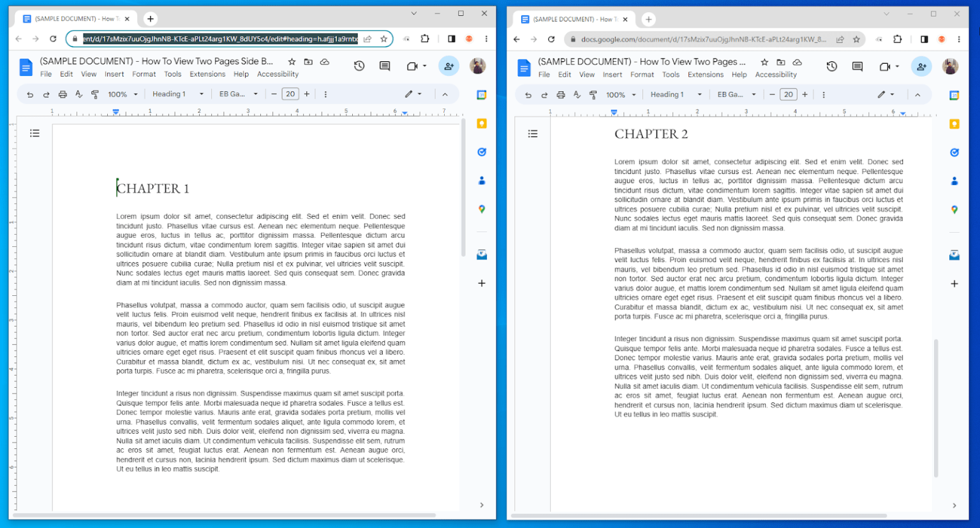The image size is (980, 528).
Task: Open version history in left window
Action: click(x=359, y=66)
